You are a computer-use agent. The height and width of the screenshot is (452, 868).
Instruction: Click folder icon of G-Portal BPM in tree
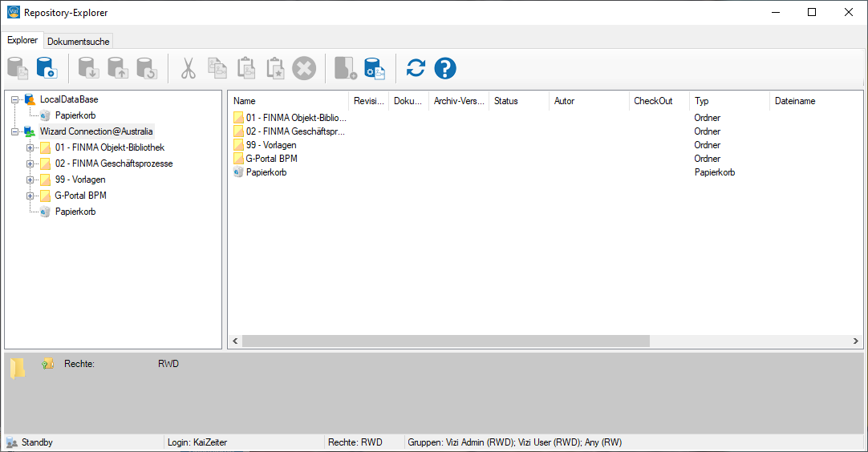pos(46,196)
